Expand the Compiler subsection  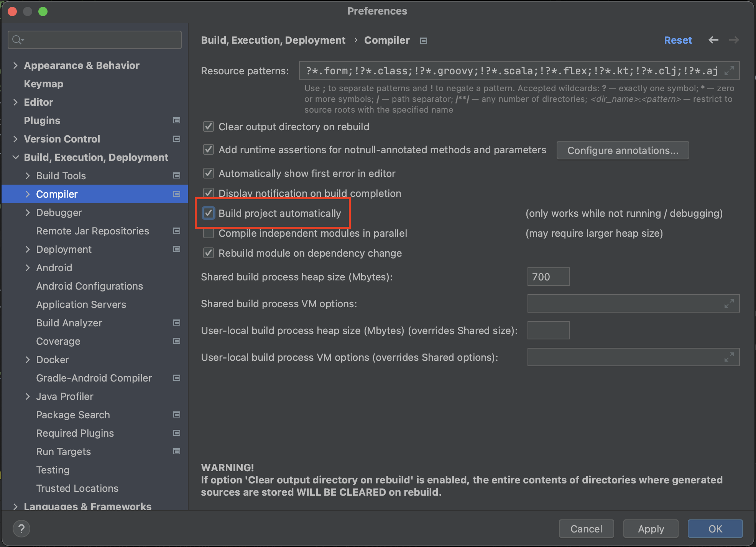tap(28, 194)
